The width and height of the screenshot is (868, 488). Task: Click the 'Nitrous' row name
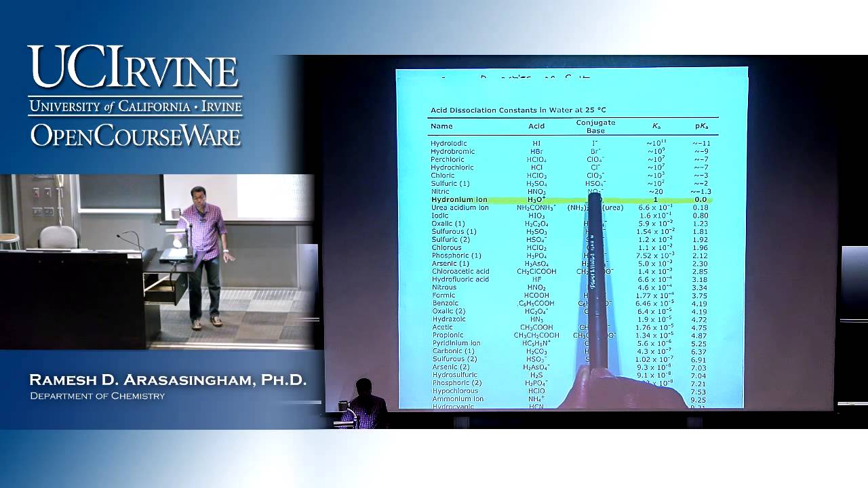(444, 287)
